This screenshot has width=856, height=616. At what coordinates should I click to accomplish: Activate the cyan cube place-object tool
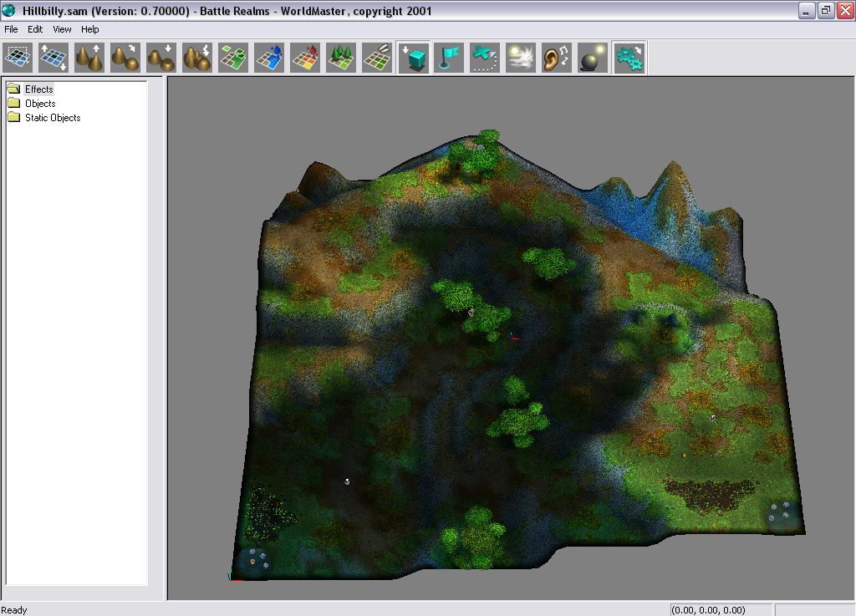coord(414,58)
